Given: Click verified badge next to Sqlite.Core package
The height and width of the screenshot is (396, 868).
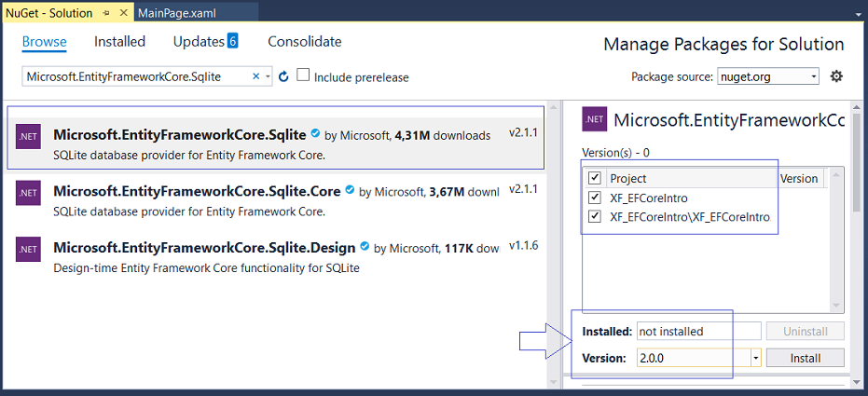Looking at the screenshot, I should (x=350, y=190).
